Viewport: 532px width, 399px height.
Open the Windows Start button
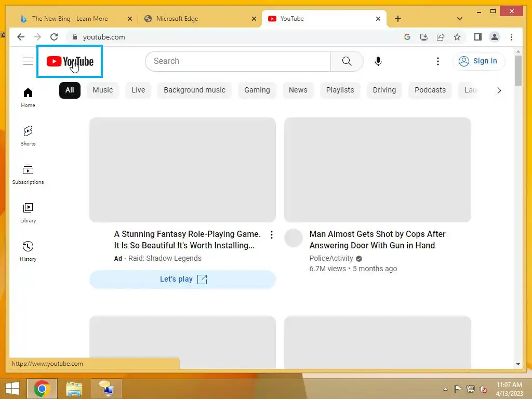[x=12, y=389]
